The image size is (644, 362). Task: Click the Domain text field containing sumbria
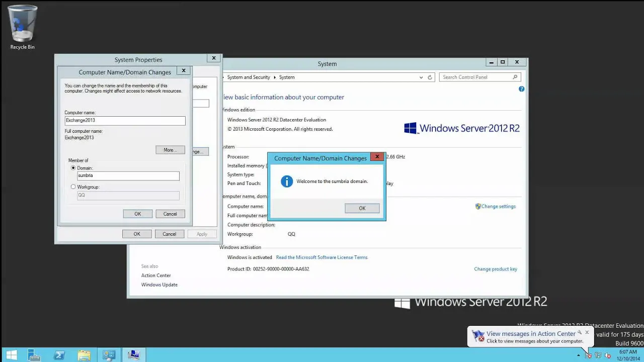[x=128, y=175]
